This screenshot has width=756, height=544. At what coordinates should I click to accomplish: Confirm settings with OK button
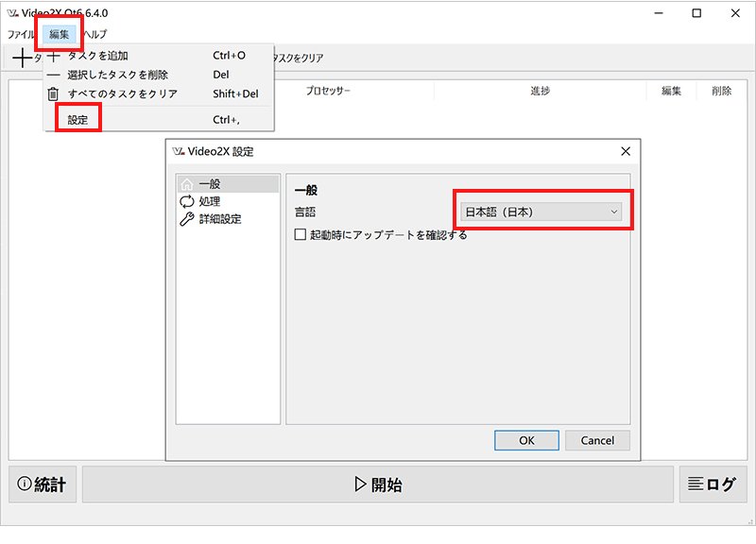tap(526, 440)
